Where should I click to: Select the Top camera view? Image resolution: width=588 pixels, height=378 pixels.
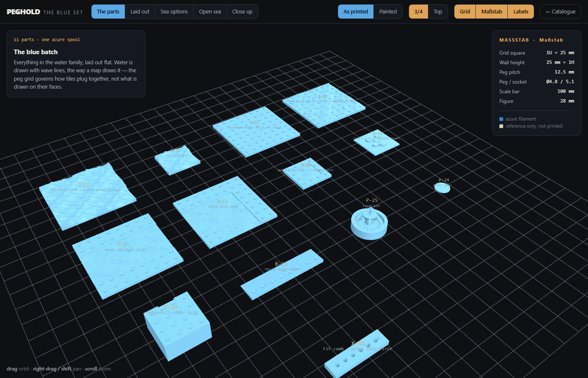pyautogui.click(x=438, y=12)
